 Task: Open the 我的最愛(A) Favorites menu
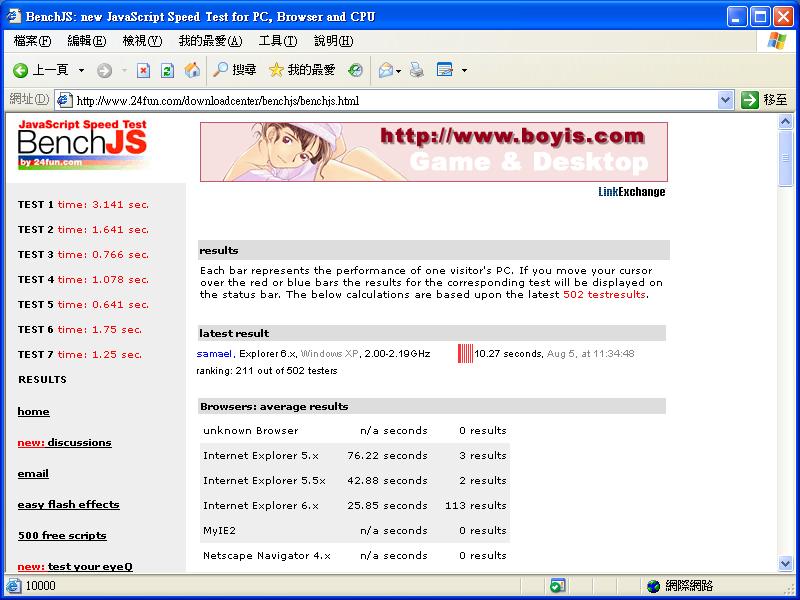[210, 41]
